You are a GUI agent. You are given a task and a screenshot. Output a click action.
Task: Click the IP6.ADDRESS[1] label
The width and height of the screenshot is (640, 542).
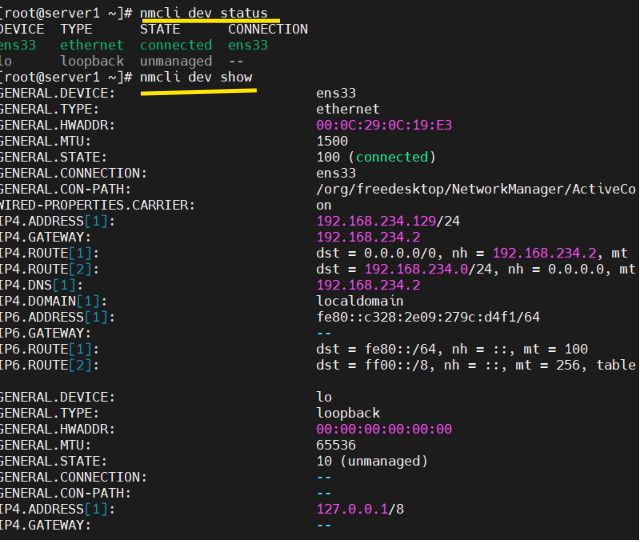[57, 317]
